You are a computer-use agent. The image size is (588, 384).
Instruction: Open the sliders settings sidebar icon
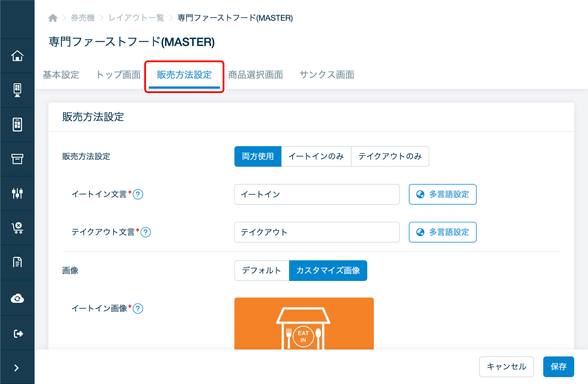(17, 193)
